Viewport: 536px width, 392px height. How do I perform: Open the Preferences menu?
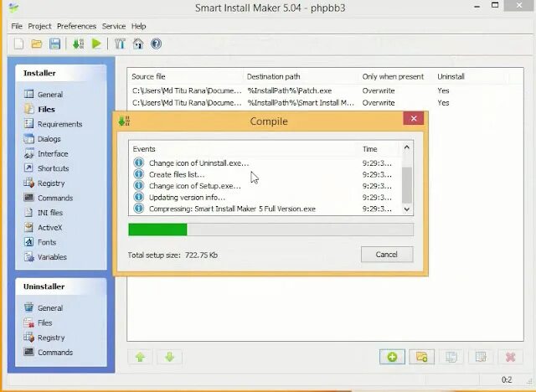click(76, 26)
